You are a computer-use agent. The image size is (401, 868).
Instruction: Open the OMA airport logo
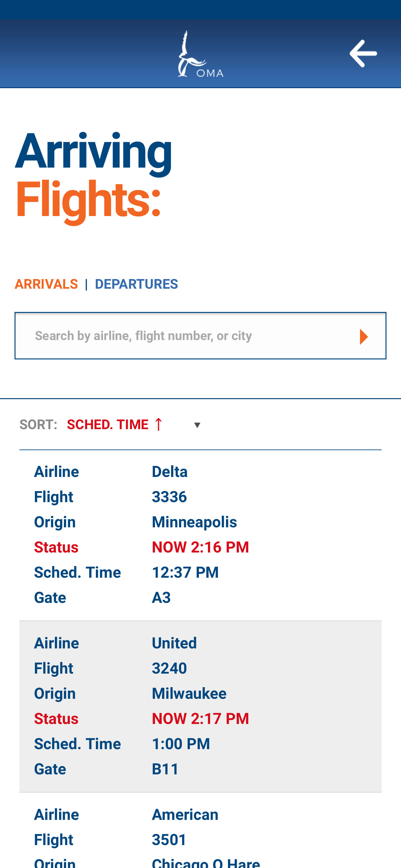tap(200, 54)
